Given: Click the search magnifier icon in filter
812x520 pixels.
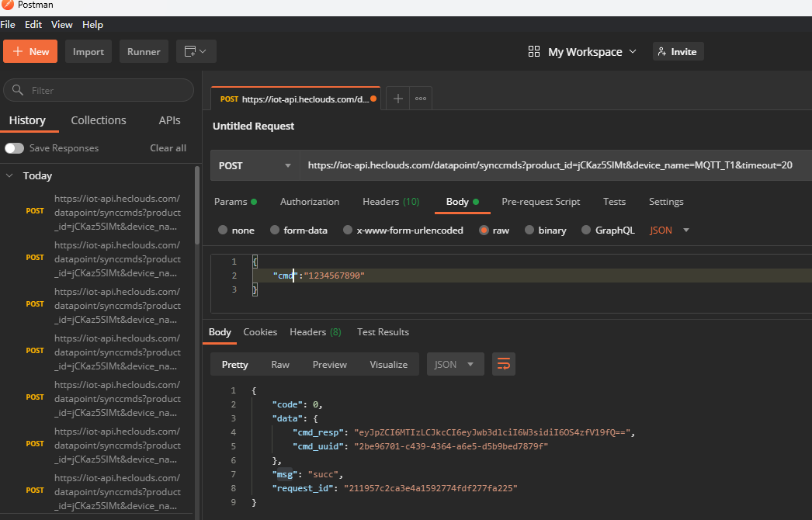Looking at the screenshot, I should click(18, 90).
